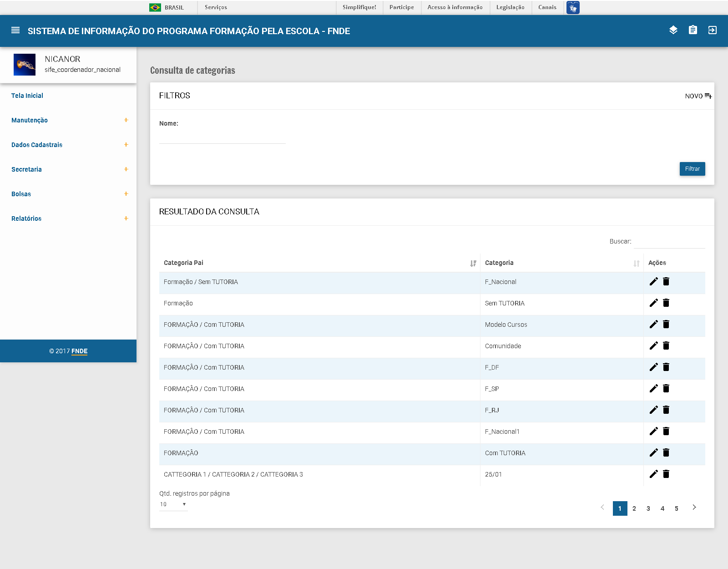The height and width of the screenshot is (569, 728).
Task: Delete the 25/01 category row
Action: pyautogui.click(x=666, y=474)
